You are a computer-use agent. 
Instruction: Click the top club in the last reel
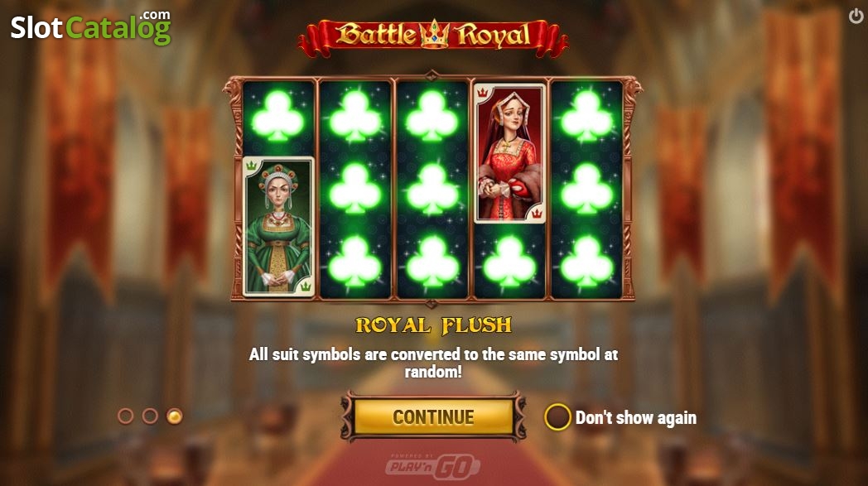coord(586,117)
